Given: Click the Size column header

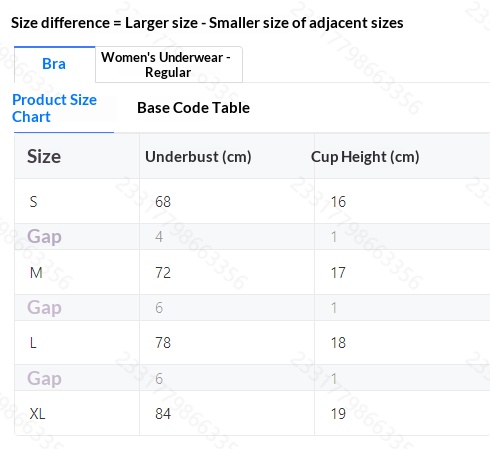Looking at the screenshot, I should tap(44, 157).
